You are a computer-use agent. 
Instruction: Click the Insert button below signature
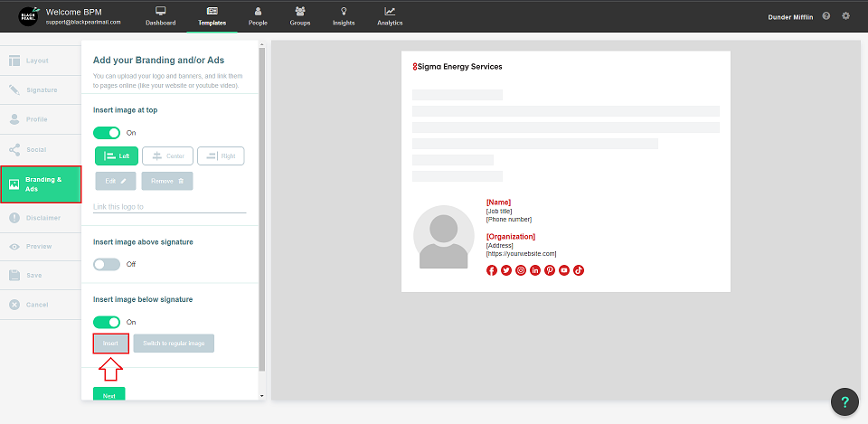(110, 344)
